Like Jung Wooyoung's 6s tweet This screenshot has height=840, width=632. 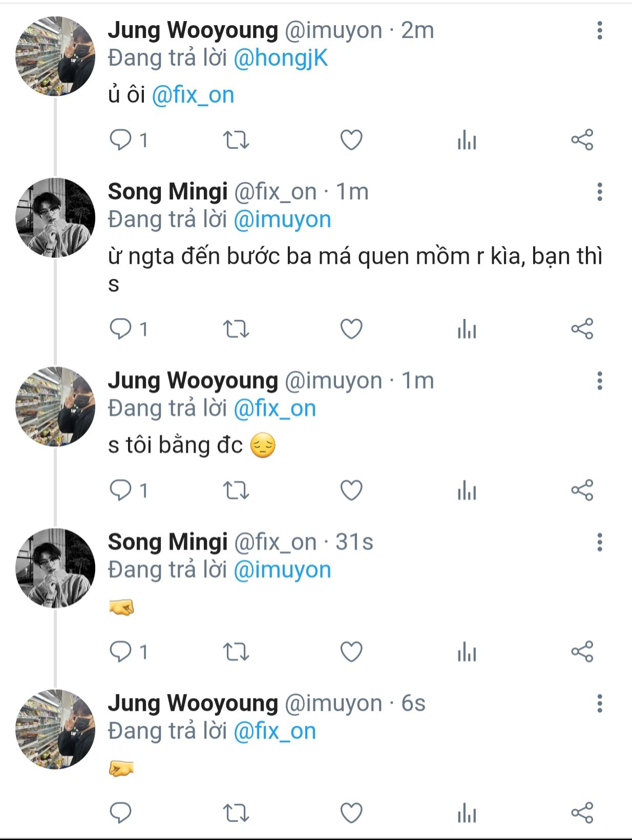(x=351, y=813)
